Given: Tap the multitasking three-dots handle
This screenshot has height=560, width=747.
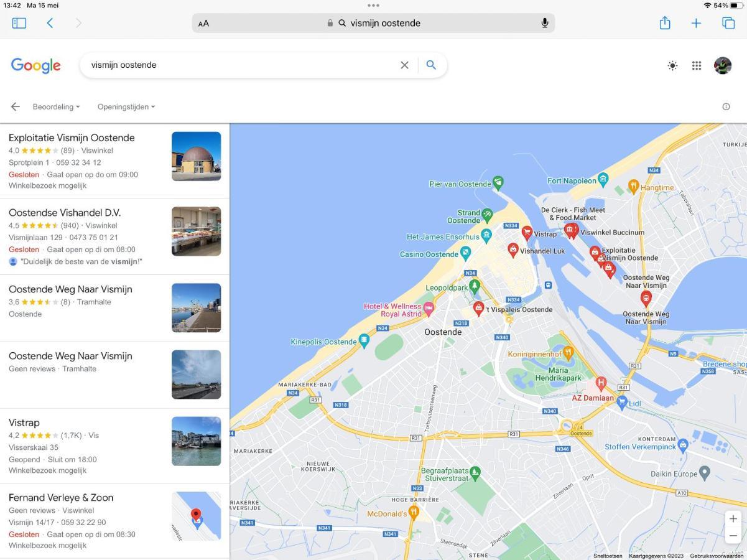Looking at the screenshot, I should (x=373, y=5).
